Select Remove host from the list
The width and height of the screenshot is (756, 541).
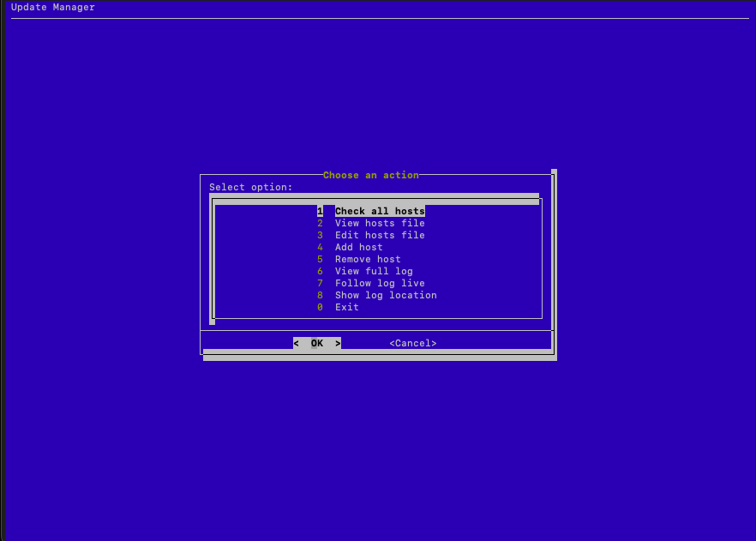(x=367, y=259)
